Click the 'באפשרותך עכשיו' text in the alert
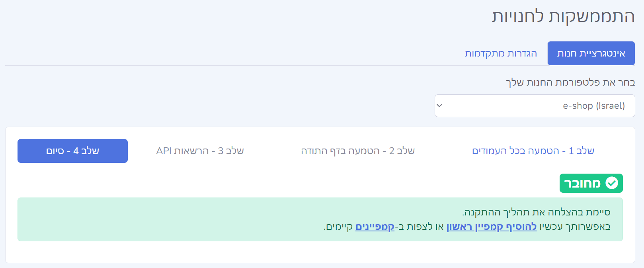 click(x=575, y=227)
